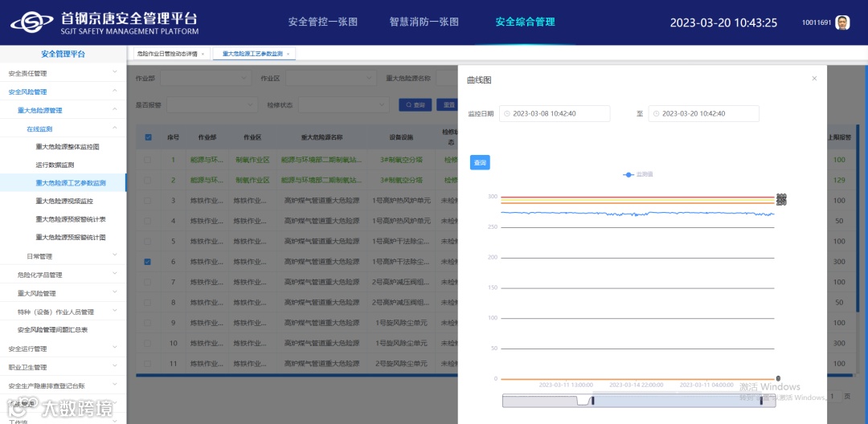Check the checkbox for row 3
This screenshot has height=424, width=868.
click(x=148, y=201)
